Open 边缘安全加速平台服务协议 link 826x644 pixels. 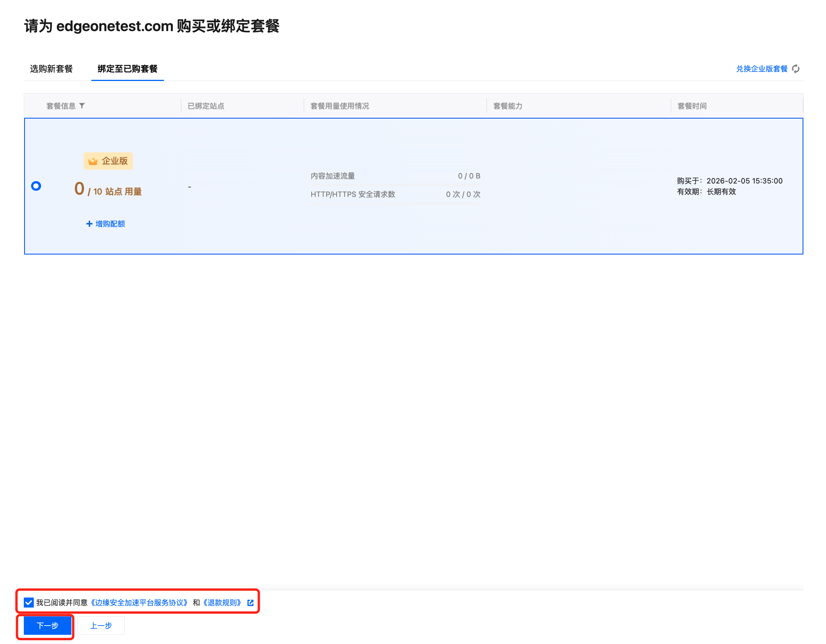click(x=139, y=603)
